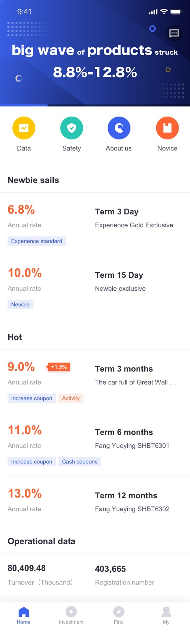Tap the +1.5% bonus badge
Viewport: 190px width, 644px height.
[x=58, y=367]
